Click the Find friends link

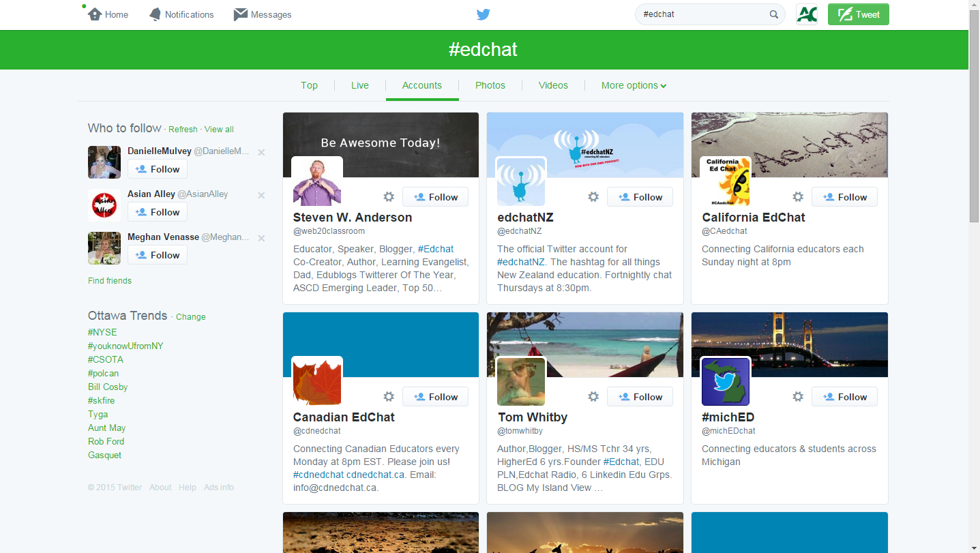(x=110, y=281)
